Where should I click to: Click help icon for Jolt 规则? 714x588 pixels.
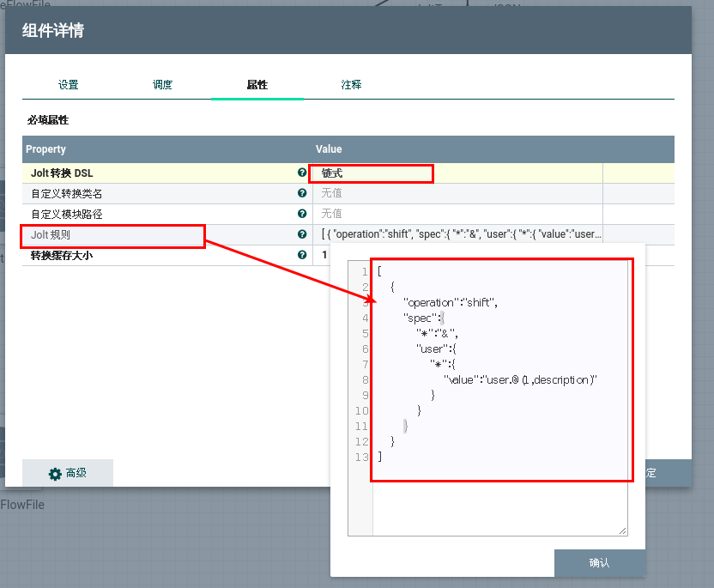302,234
